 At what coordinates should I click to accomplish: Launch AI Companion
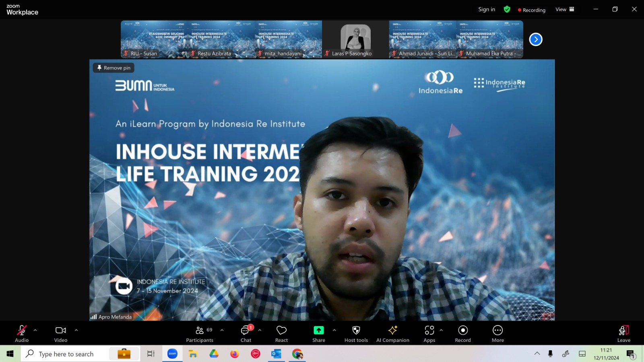392,334
